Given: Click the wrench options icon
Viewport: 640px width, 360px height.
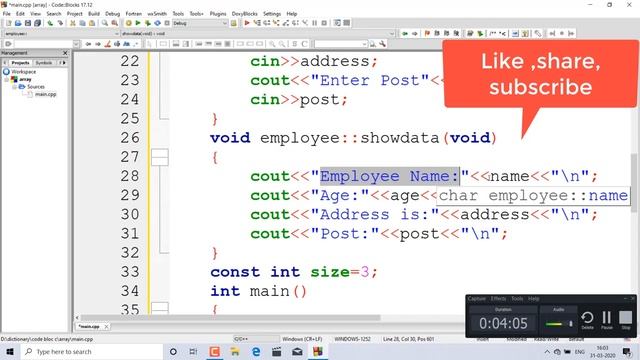Looking at the screenshot, I should (x=382, y=44).
